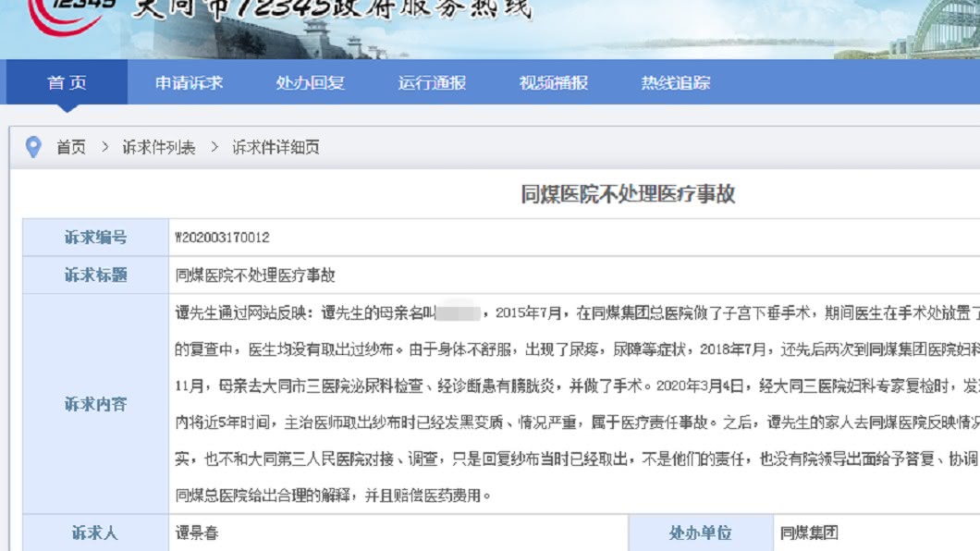This screenshot has height=551, width=980.
Task: Click the requester name 谭景春
Action: click(197, 533)
